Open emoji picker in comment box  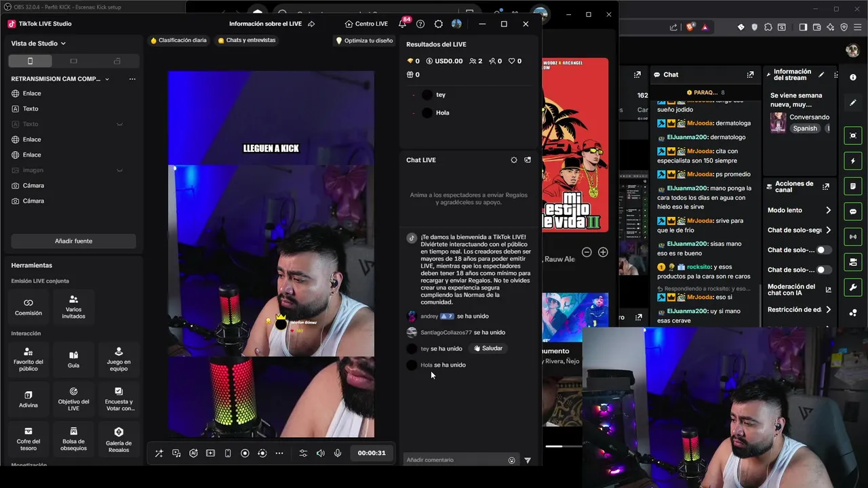(512, 460)
